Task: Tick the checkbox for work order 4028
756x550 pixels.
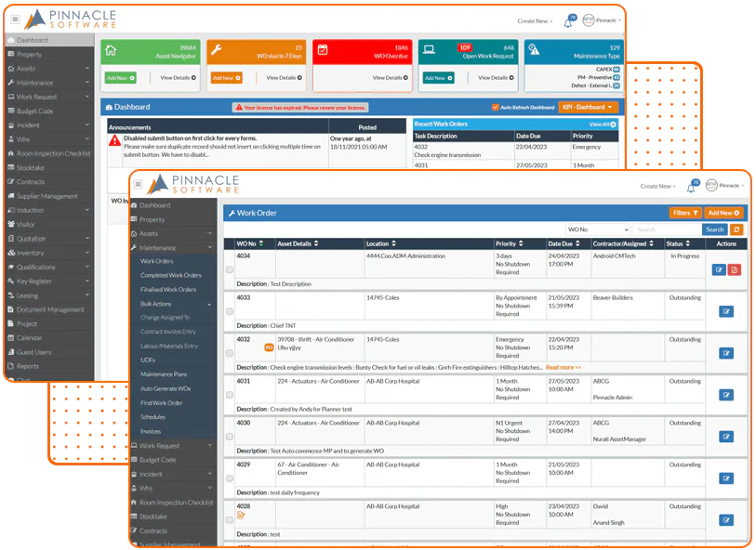Action: [230, 520]
